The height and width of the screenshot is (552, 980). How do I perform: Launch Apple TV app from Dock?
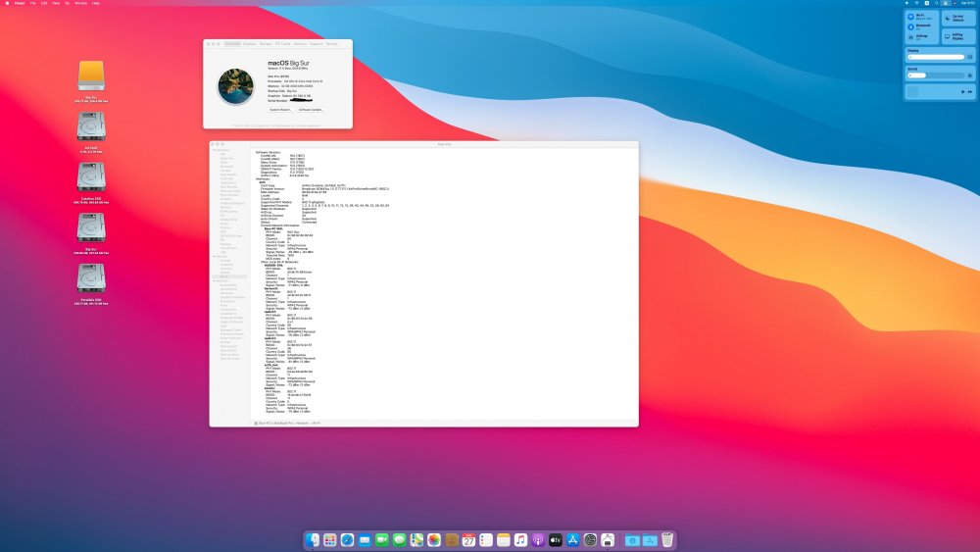(x=555, y=539)
